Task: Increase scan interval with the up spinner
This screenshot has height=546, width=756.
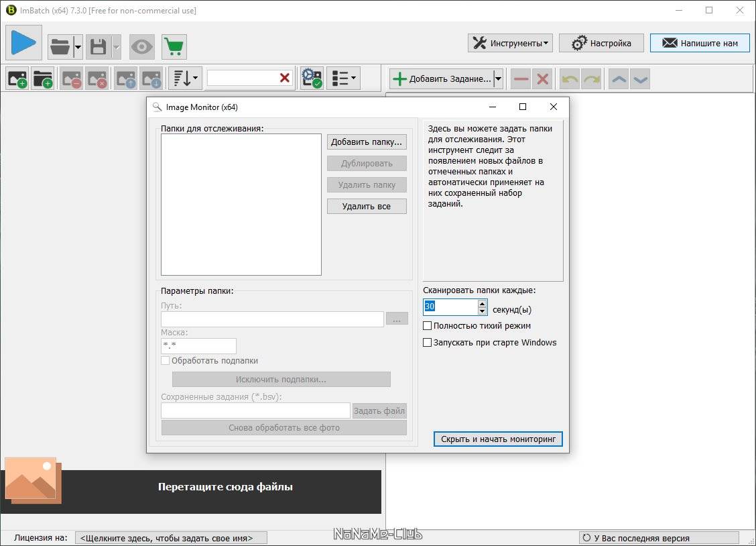Action: pyautogui.click(x=482, y=303)
